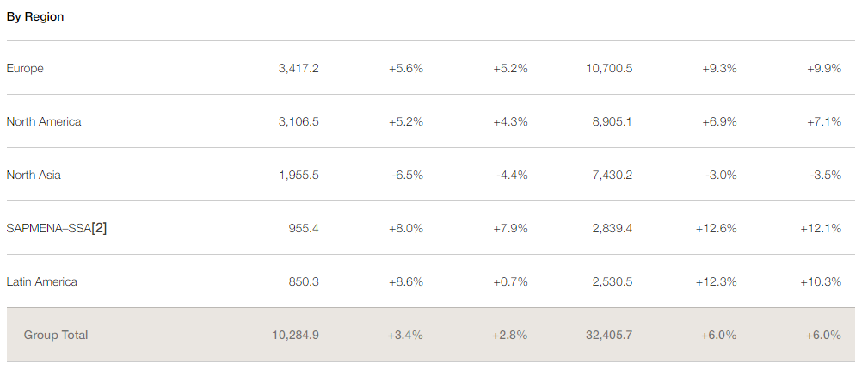The height and width of the screenshot is (370, 868).
Task: Open the [2] footnote reference
Action: (x=99, y=228)
